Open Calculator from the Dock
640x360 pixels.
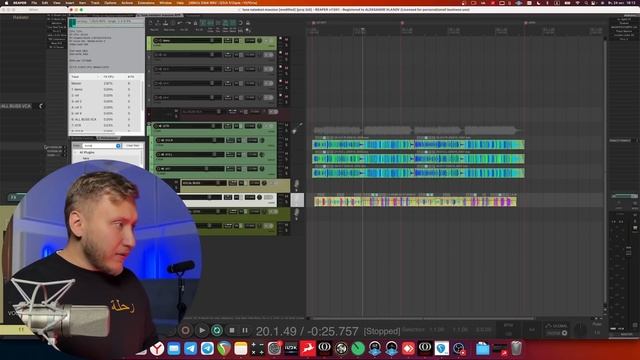(x=257, y=348)
